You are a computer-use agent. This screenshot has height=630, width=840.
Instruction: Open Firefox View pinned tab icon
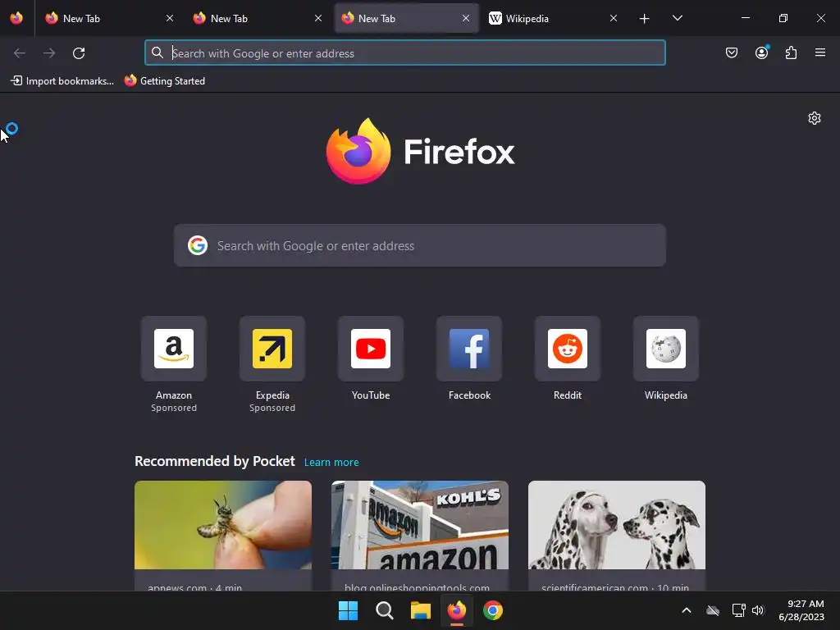click(16, 18)
